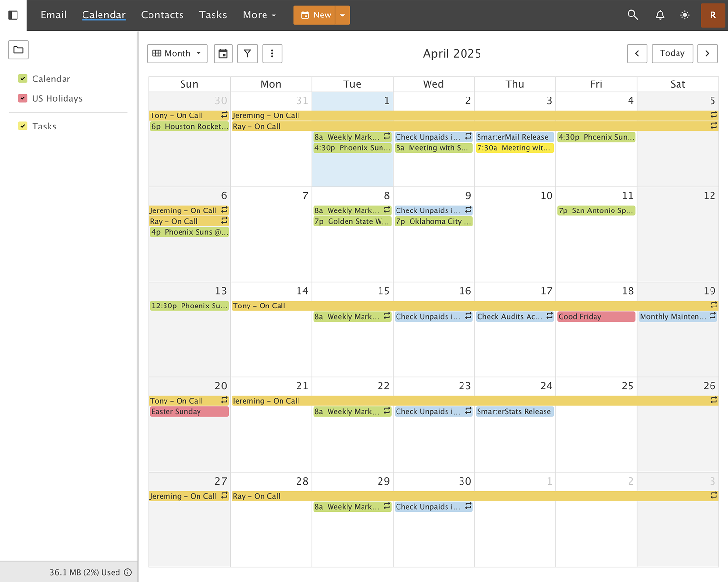The image size is (728, 582).
Task: Disable the Tasks checkbox
Action: click(x=22, y=126)
